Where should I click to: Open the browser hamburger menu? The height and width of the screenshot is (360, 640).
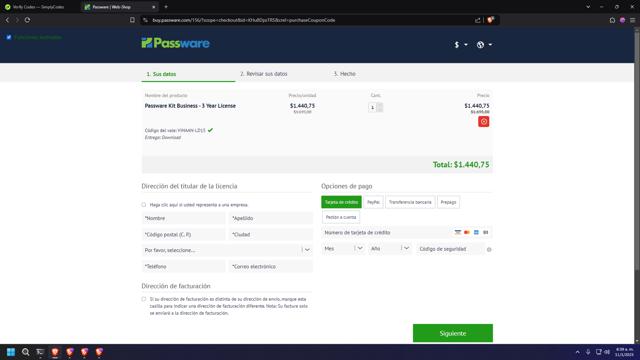point(632,20)
